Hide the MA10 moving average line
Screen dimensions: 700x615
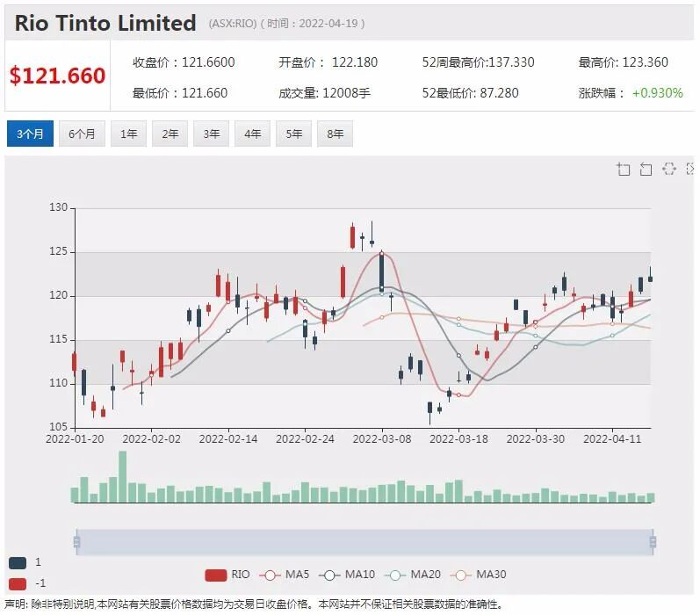coord(347,575)
